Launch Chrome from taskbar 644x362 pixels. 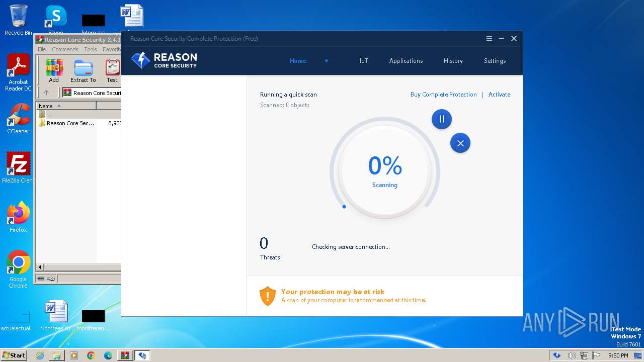(x=91, y=355)
